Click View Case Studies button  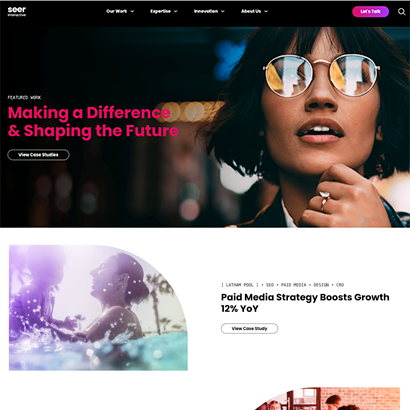click(38, 155)
